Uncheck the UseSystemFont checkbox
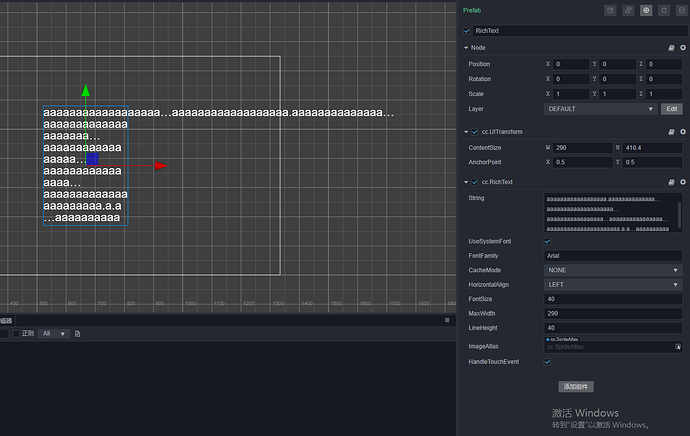This screenshot has width=690, height=436. click(547, 242)
